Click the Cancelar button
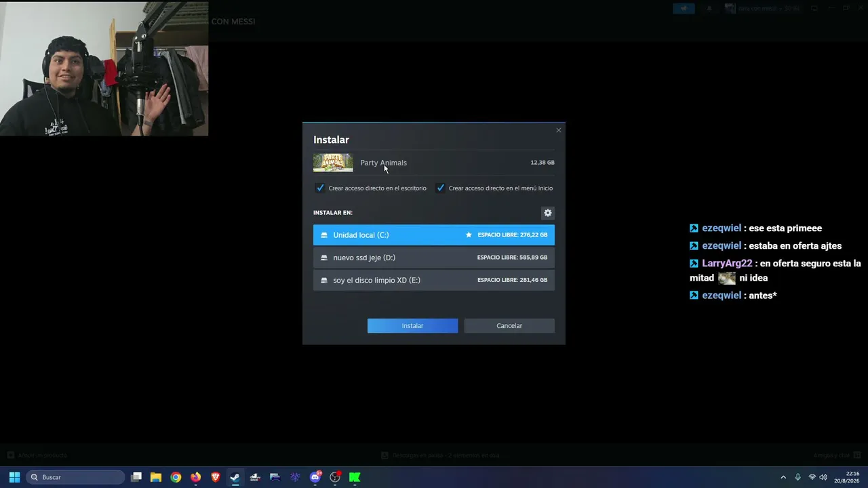This screenshot has width=868, height=488. coord(509,326)
